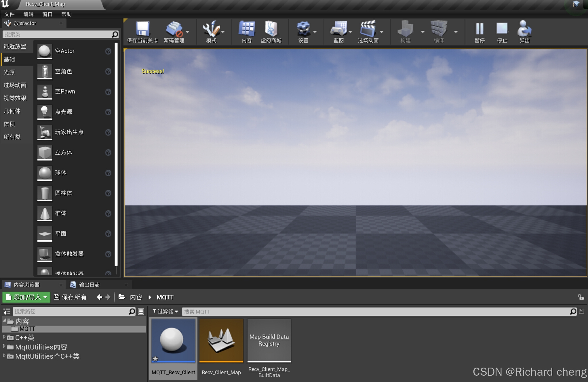Open the Unreal Marketplace icon
The width and height of the screenshot is (588, 382).
tap(271, 29)
